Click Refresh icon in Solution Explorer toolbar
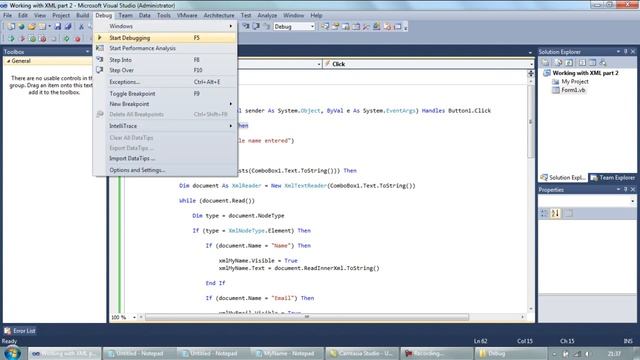The width and height of the screenshot is (640, 360). click(x=569, y=62)
